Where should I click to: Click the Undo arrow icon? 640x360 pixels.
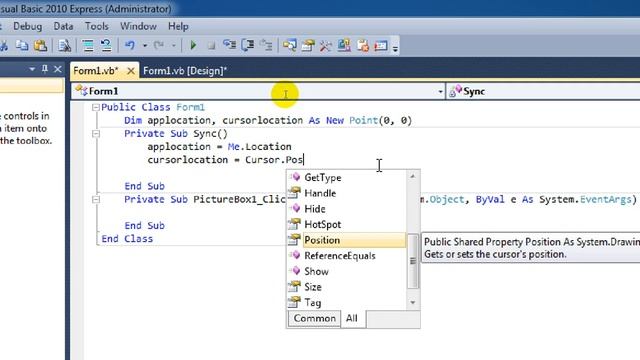coord(130,45)
